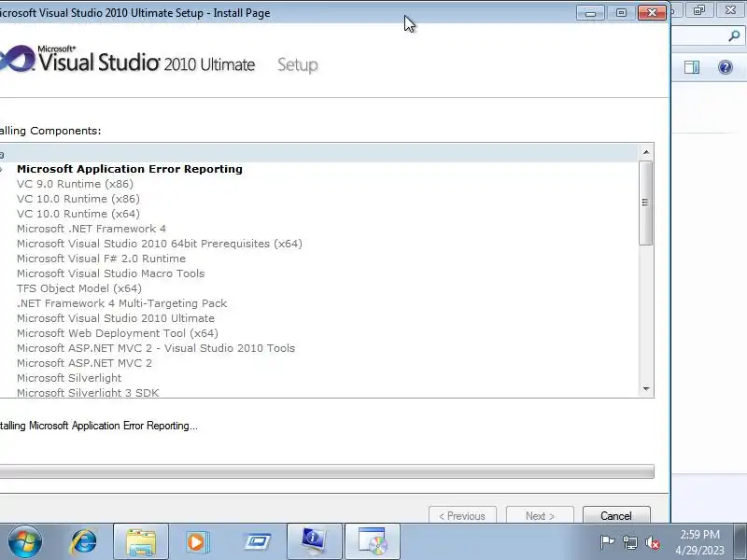Open Windows Explorer folder icon on taskbar
Image resolution: width=747 pixels, height=560 pixels.
pyautogui.click(x=141, y=542)
